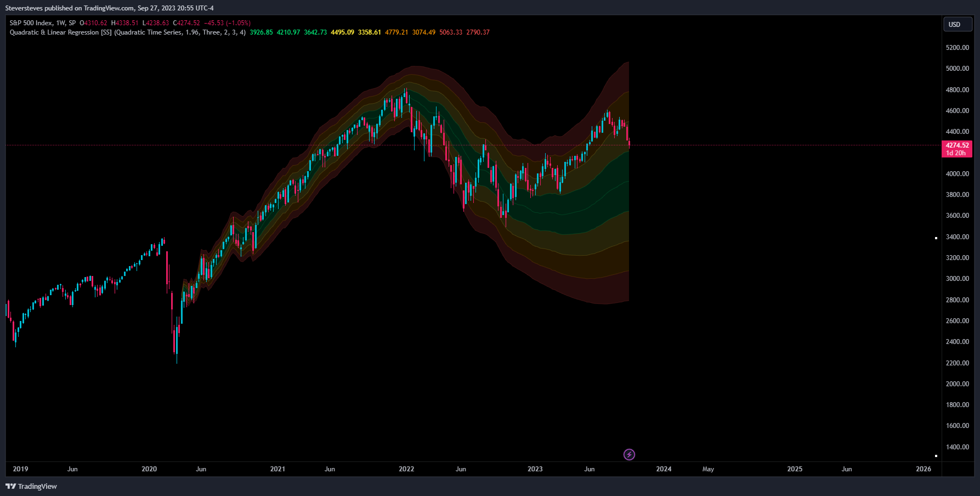Viewport: 980px width, 496px height.
Task: Click the Jun label between 2019 and 2020
Action: [x=72, y=469]
